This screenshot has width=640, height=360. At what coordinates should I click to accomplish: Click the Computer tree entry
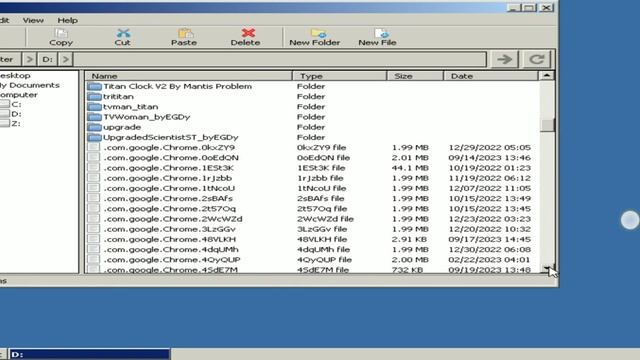tap(19, 95)
